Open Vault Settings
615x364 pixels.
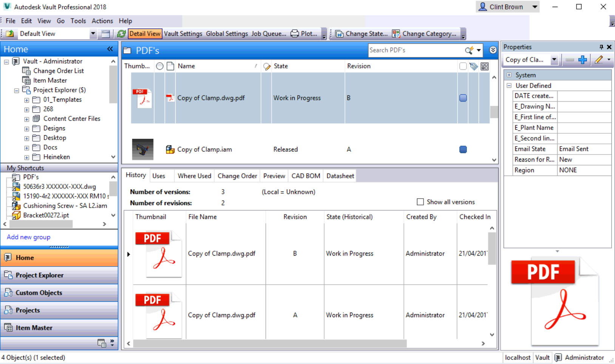[x=183, y=34]
